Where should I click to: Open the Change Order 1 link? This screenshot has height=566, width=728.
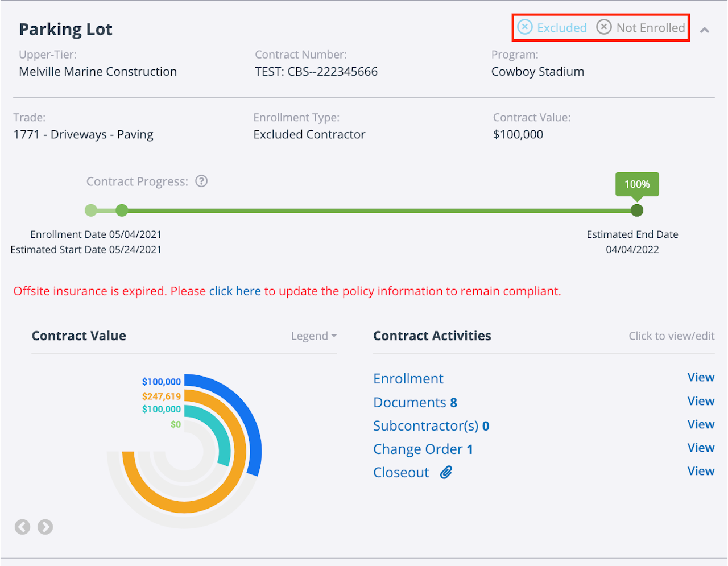pos(423,449)
